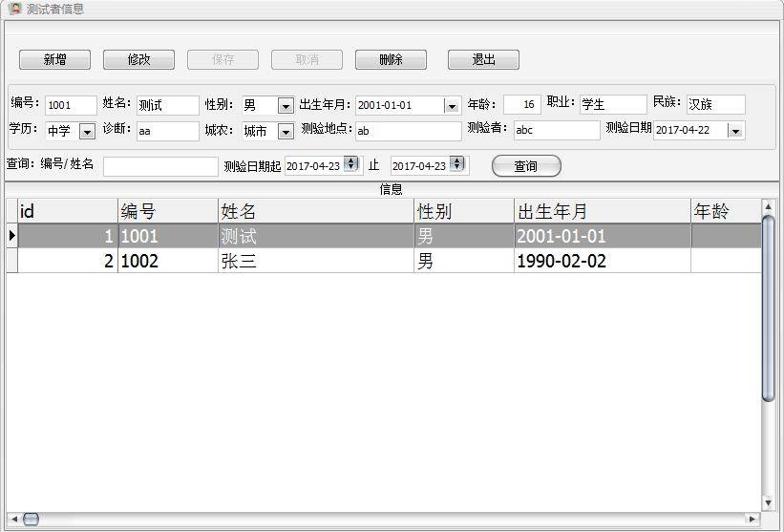Click the horizontal scrollbar thumb

point(31,519)
